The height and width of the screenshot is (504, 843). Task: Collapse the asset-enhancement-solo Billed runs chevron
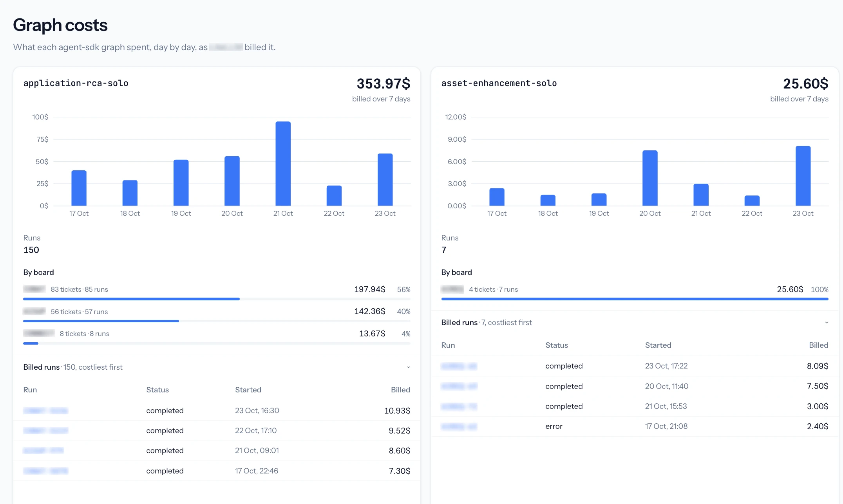826,323
